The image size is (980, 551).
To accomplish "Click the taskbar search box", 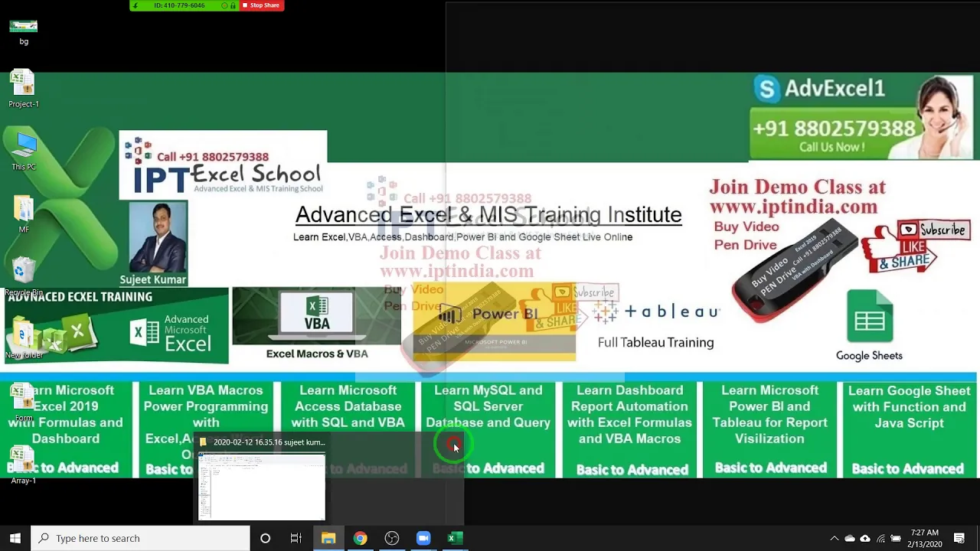I will [141, 538].
